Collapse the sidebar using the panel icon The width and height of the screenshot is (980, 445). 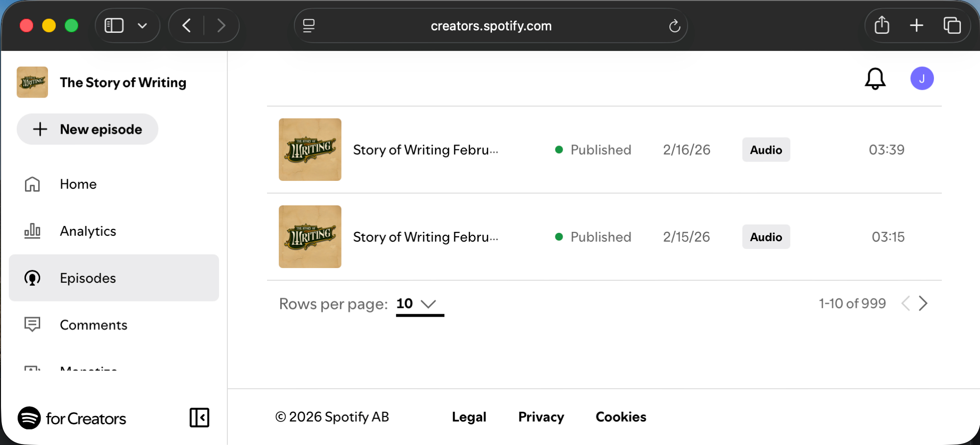coord(199,418)
